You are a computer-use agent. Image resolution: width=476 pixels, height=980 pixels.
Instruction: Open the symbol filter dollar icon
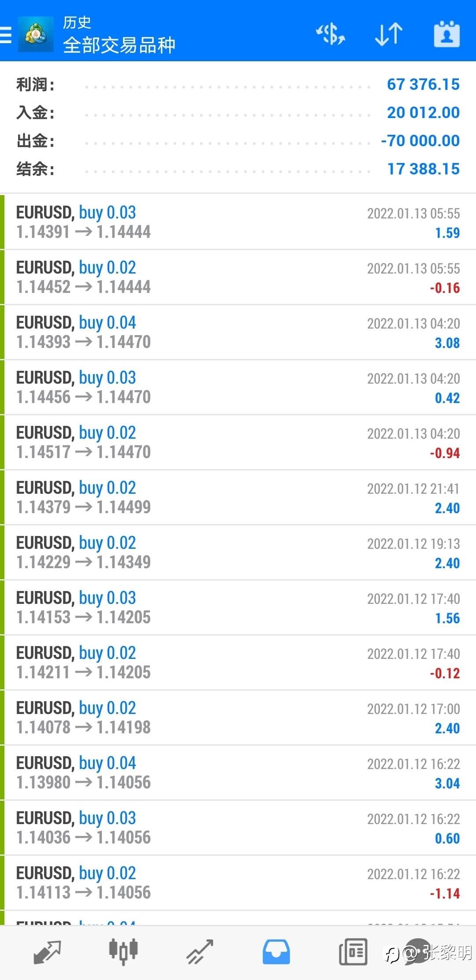click(x=331, y=34)
